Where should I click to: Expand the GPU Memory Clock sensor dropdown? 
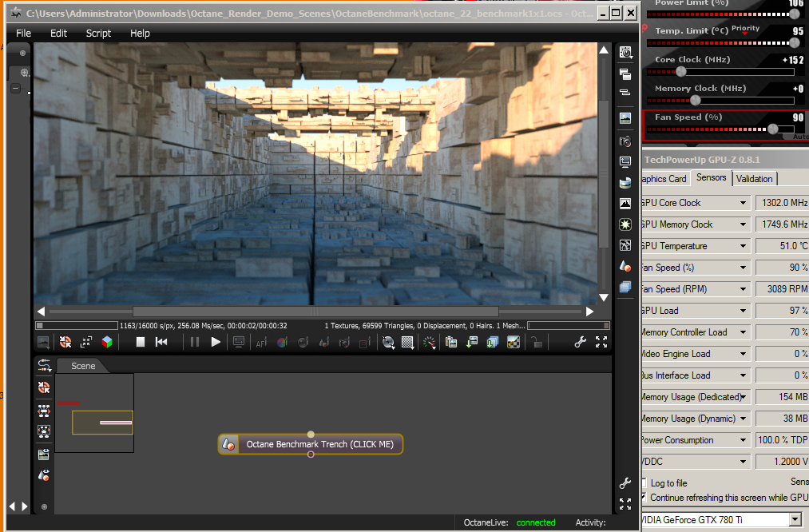[743, 224]
